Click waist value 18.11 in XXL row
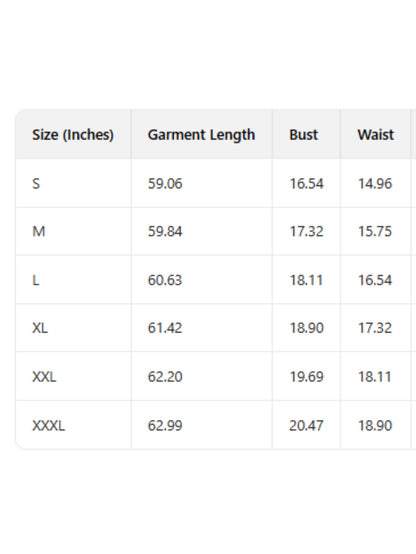Image resolution: width=416 pixels, height=554 pixels. [x=375, y=377]
